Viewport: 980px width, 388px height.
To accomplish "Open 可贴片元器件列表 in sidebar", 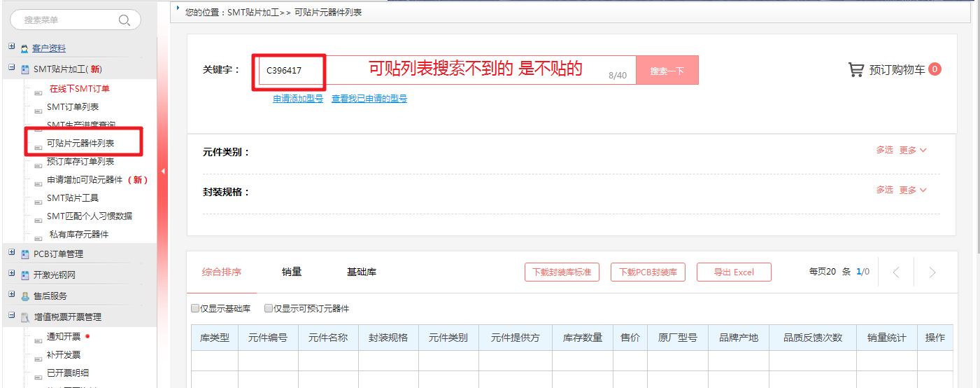I will coord(80,143).
